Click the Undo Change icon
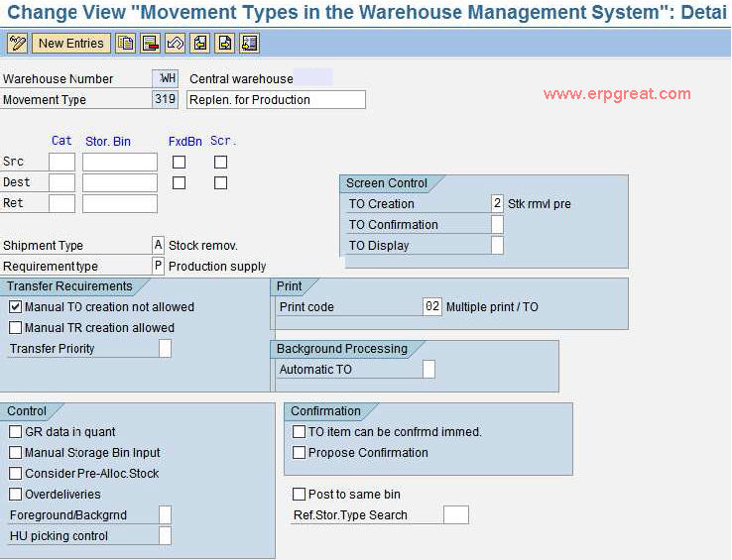Viewport: 732px width, 560px height. point(175,44)
